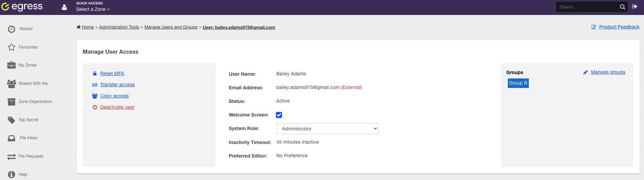
Task: Click the 45 minutes inactive value
Action: click(297, 142)
